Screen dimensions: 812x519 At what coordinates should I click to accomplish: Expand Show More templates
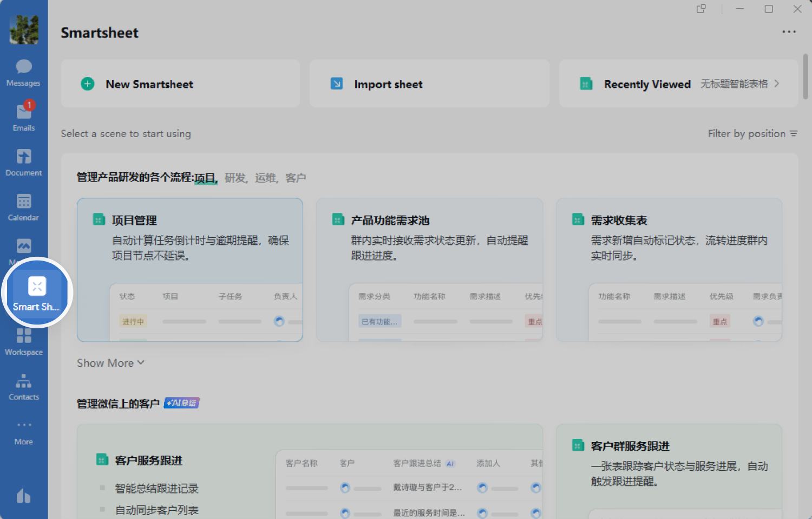point(110,363)
